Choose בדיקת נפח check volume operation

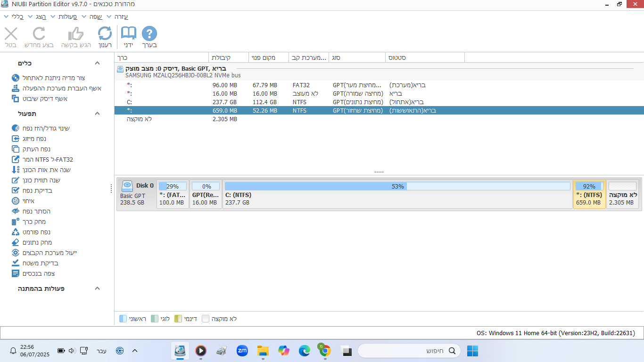pos(32,190)
